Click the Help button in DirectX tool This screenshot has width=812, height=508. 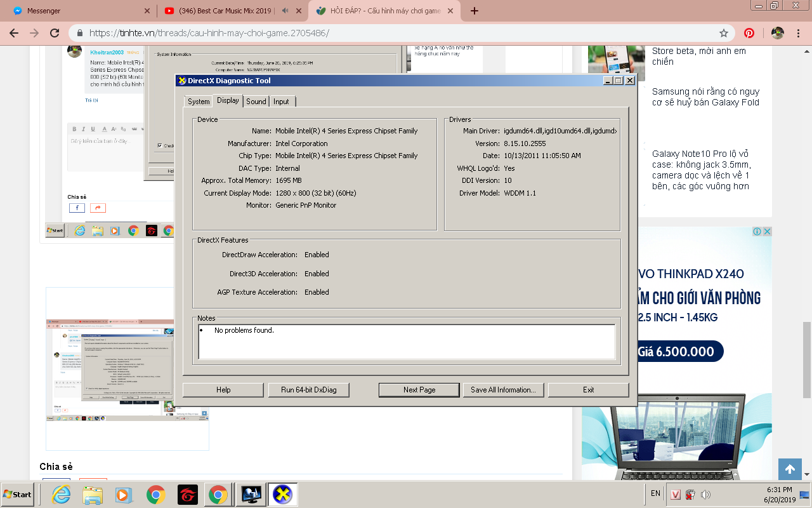(223, 390)
